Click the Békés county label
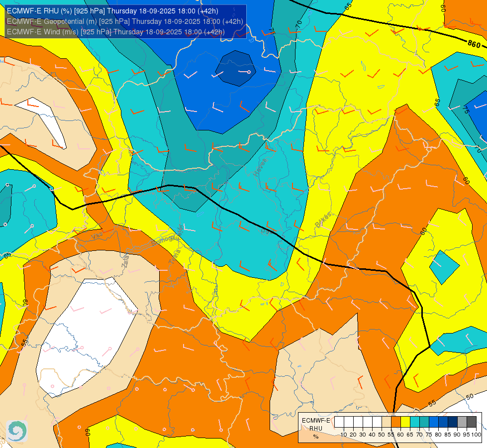Viewport: 487px width, 448px height. click(323, 220)
